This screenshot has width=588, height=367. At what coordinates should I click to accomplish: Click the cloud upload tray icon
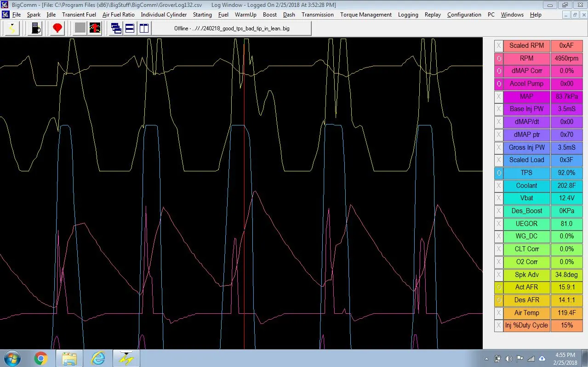(x=542, y=359)
